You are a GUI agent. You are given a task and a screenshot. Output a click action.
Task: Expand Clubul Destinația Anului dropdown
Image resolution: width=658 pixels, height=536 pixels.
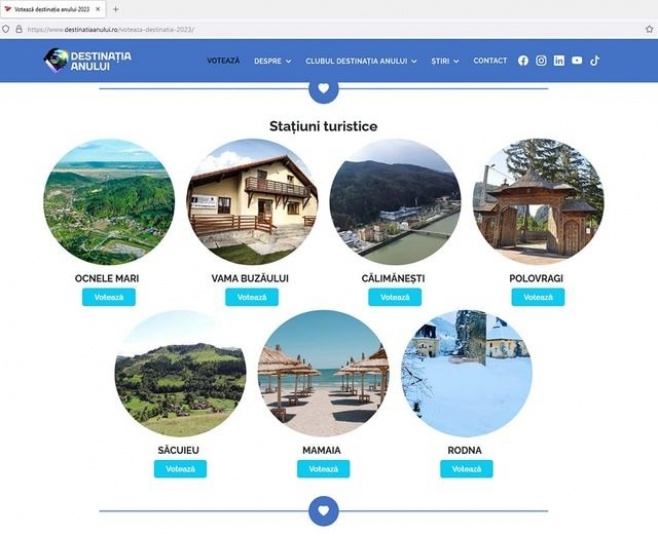361,61
